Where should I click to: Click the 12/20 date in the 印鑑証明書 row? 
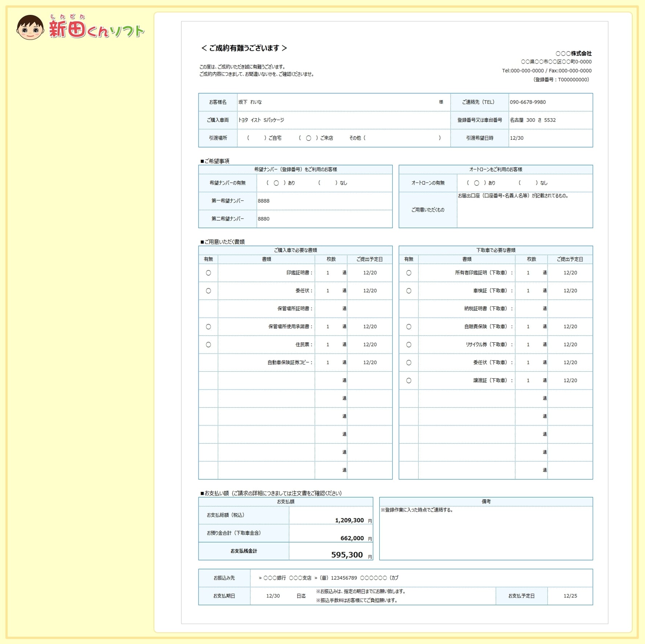click(370, 273)
